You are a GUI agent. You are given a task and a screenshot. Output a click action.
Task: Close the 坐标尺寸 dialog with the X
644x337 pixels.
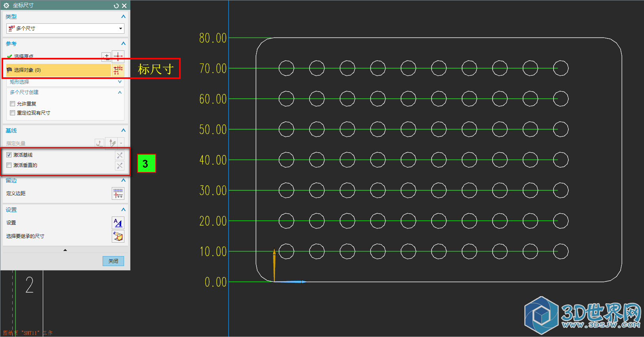click(x=124, y=6)
